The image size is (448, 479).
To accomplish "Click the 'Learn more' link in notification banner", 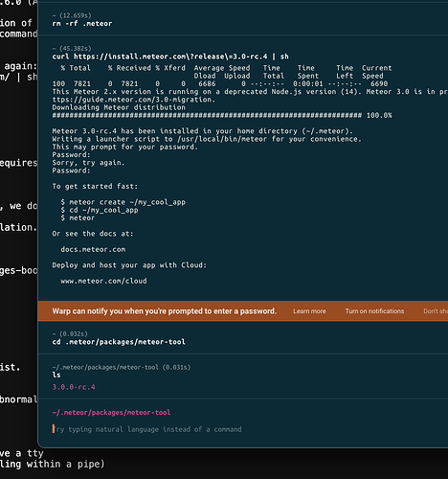I will click(309, 311).
